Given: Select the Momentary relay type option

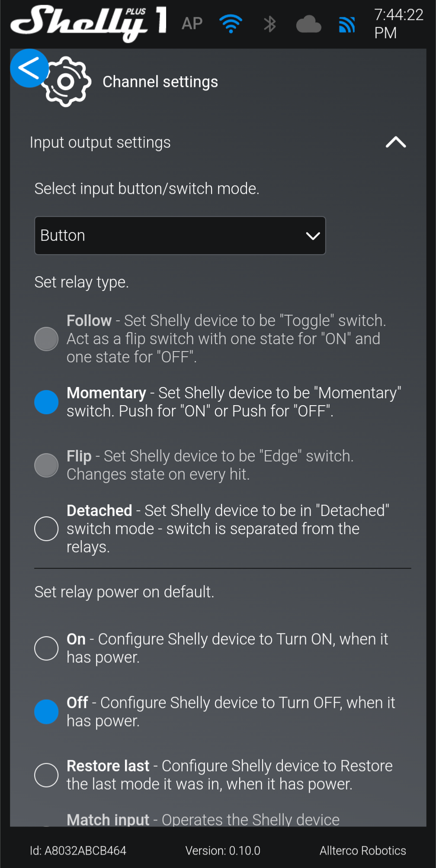Looking at the screenshot, I should pos(46,402).
